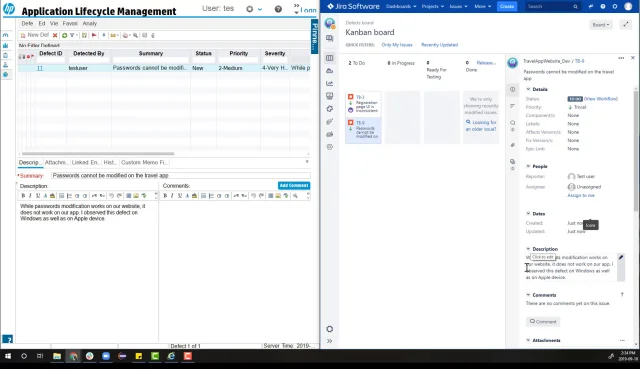Switch to Custom Memo Fields tab
640x369 pixels.
point(144,162)
